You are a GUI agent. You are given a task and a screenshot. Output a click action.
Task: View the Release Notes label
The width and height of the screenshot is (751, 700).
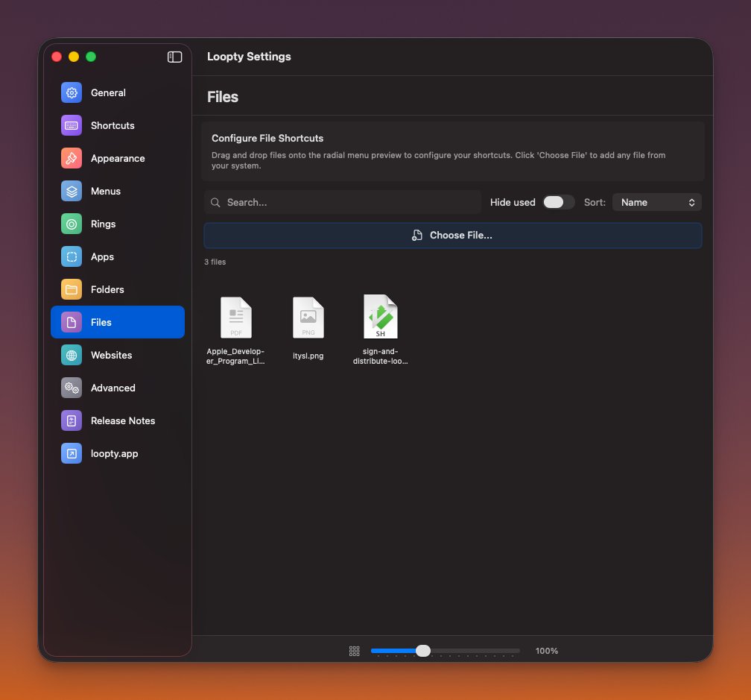tap(123, 420)
